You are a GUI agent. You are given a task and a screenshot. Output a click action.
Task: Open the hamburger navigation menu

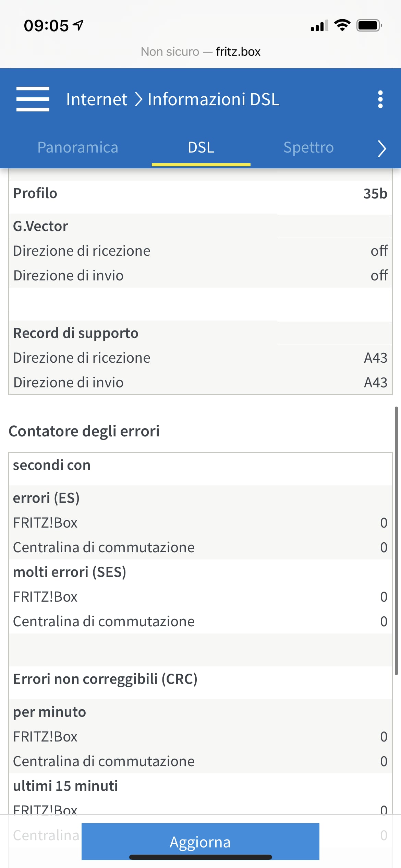click(x=33, y=99)
